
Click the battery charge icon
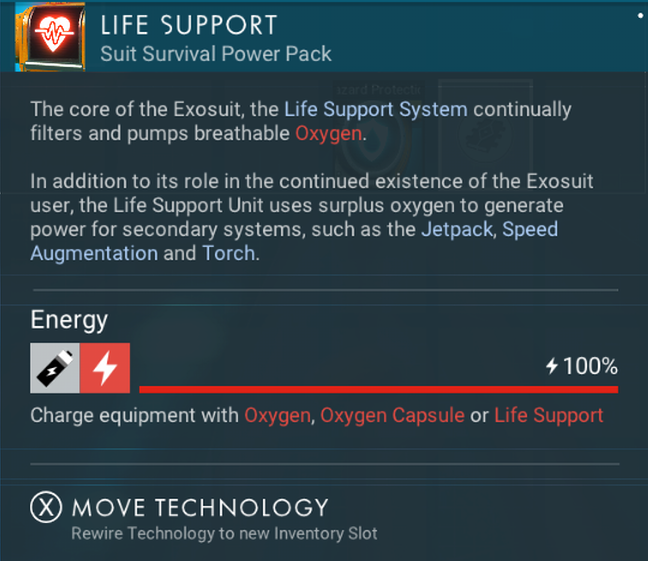55,369
